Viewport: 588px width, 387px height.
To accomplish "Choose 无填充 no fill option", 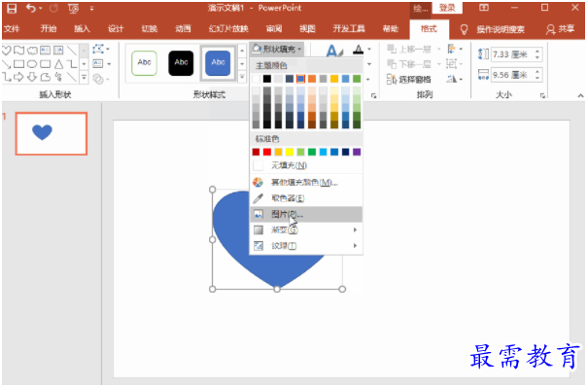I will pos(306,165).
